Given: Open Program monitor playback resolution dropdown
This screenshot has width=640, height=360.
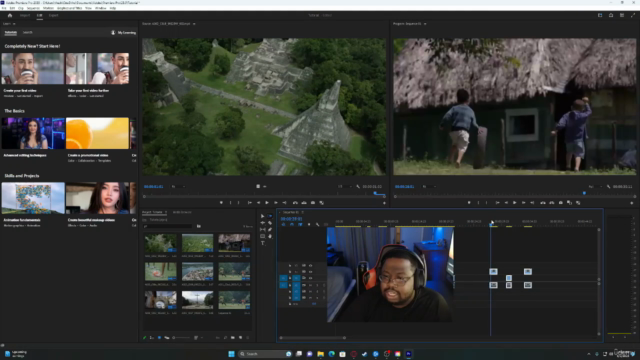Looking at the screenshot, I should 595,187.
